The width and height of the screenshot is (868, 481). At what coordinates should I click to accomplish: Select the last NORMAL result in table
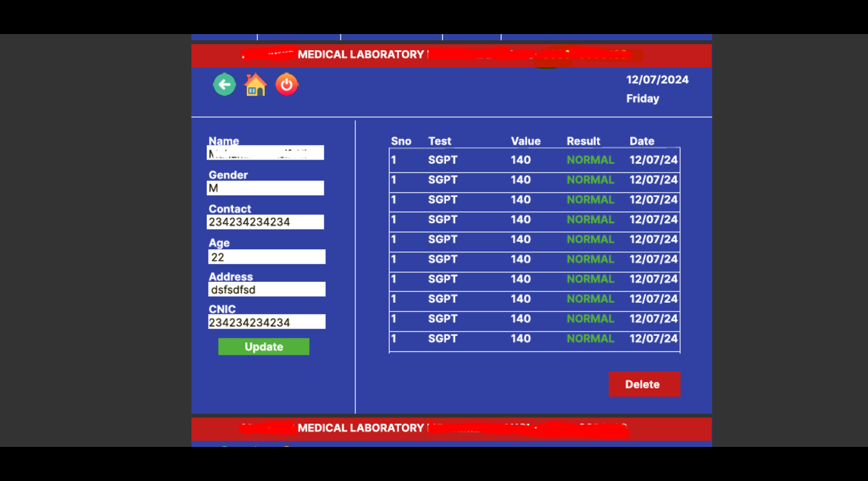[x=590, y=339]
